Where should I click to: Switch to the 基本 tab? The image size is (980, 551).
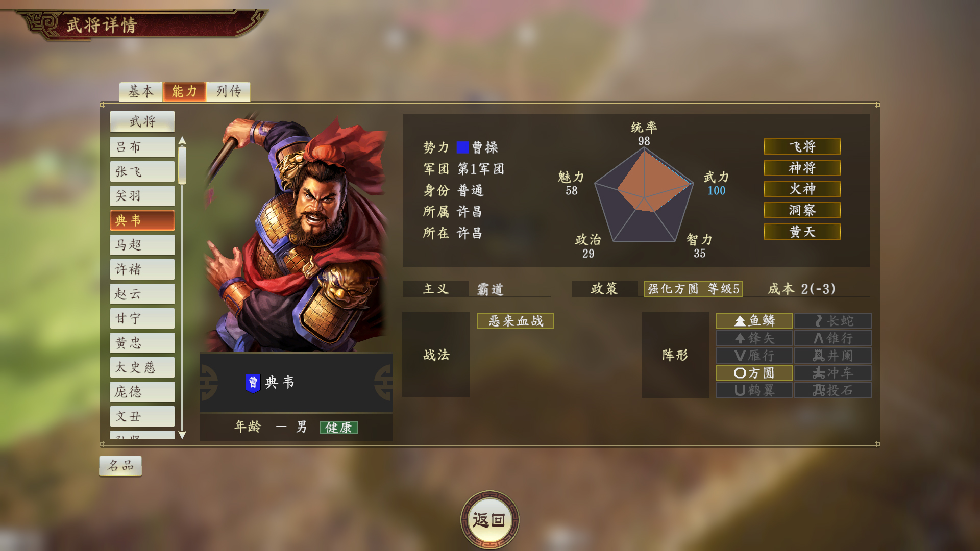point(141,91)
